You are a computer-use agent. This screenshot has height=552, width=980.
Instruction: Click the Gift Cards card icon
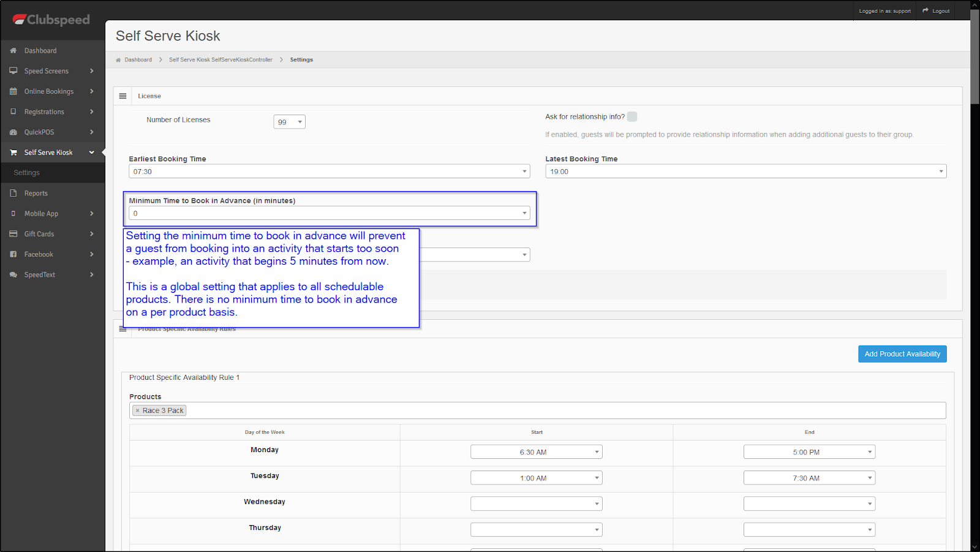pos(13,234)
